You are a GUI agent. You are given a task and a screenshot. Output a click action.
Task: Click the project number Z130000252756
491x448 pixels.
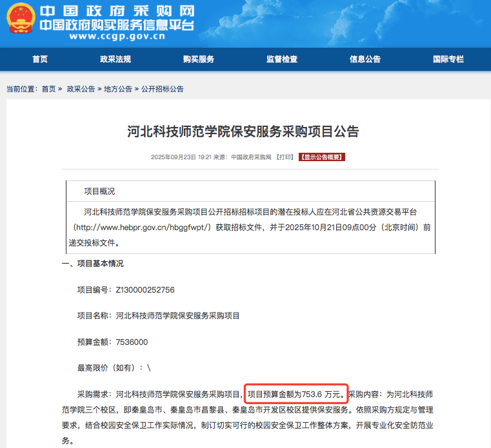point(145,290)
